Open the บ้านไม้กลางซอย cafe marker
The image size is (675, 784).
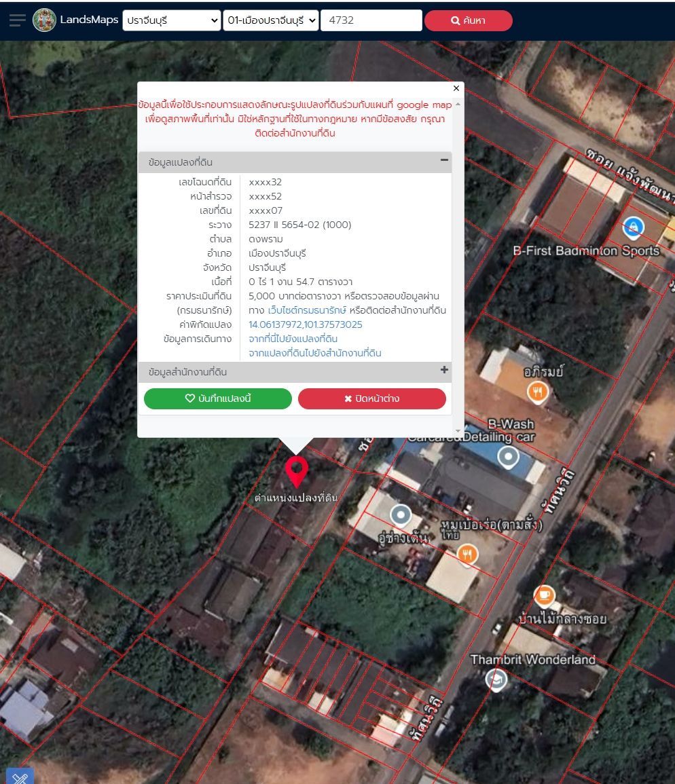(x=544, y=595)
